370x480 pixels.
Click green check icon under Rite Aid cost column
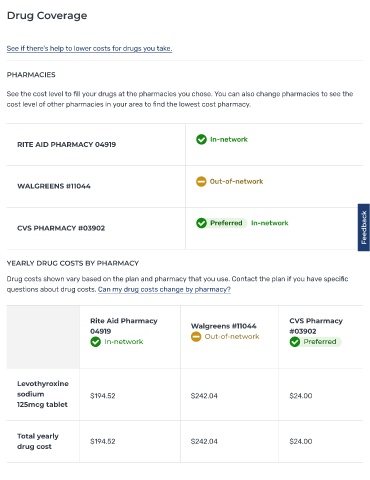[95, 342]
